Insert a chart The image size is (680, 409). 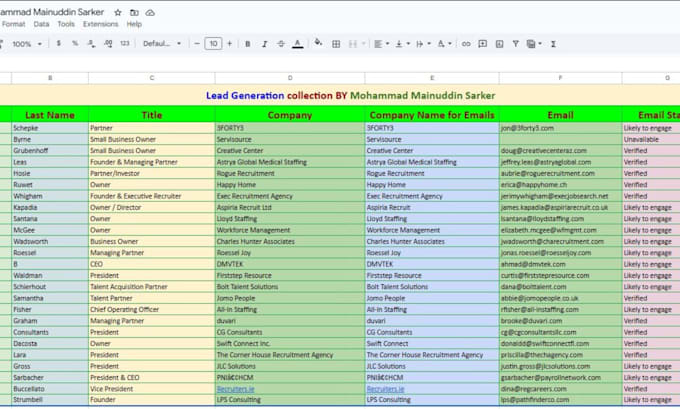point(499,44)
